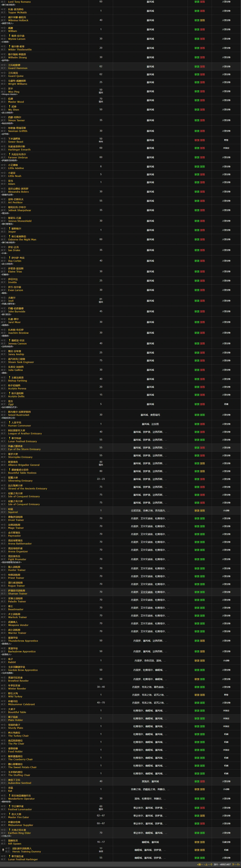Go to next page via 下一个›

click(x=236, y=865)
